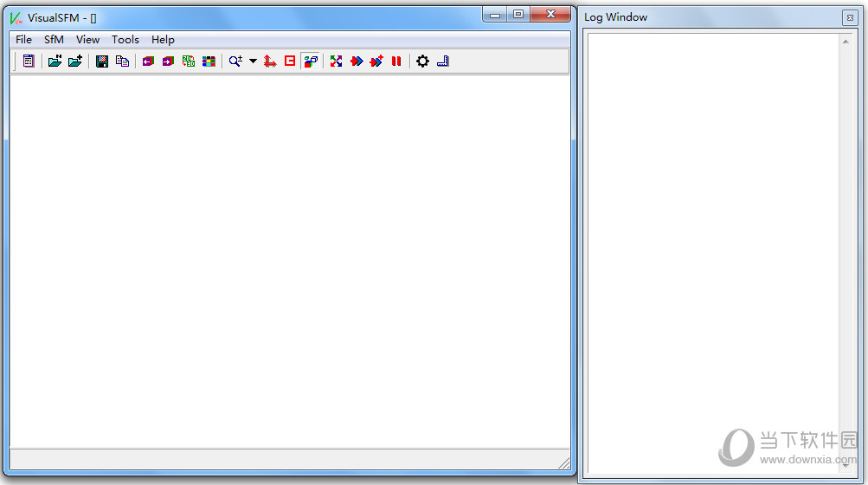Open the View menu

pyautogui.click(x=87, y=39)
